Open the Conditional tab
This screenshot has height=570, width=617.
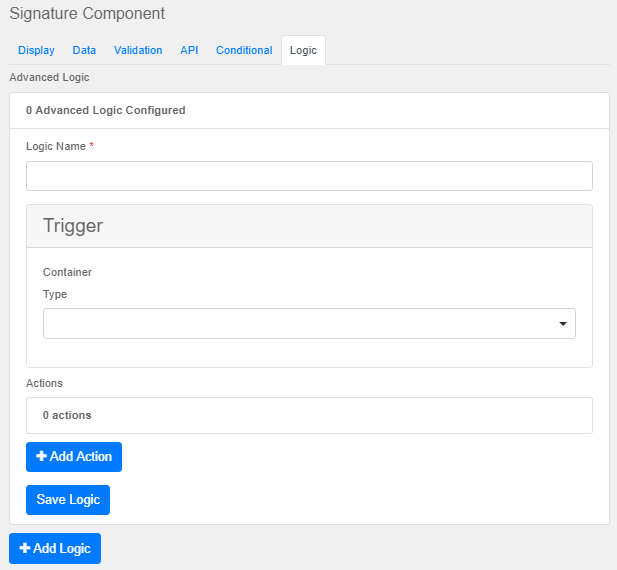click(x=244, y=50)
